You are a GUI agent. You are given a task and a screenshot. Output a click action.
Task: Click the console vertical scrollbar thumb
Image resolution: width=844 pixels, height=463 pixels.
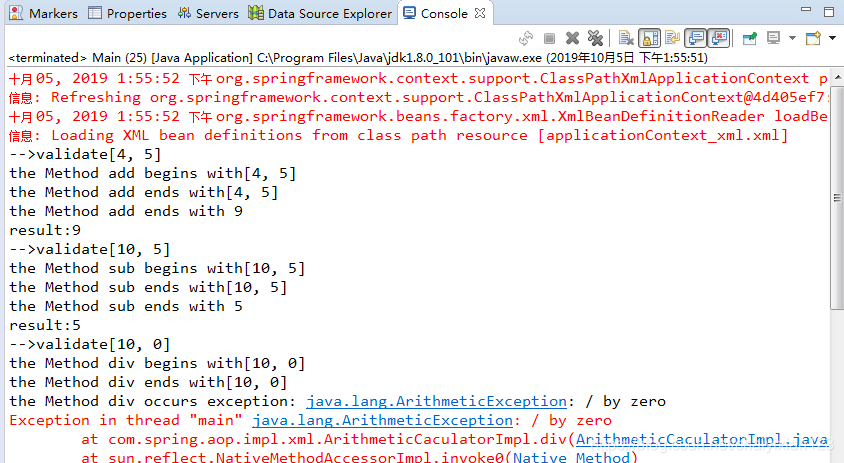(x=836, y=197)
